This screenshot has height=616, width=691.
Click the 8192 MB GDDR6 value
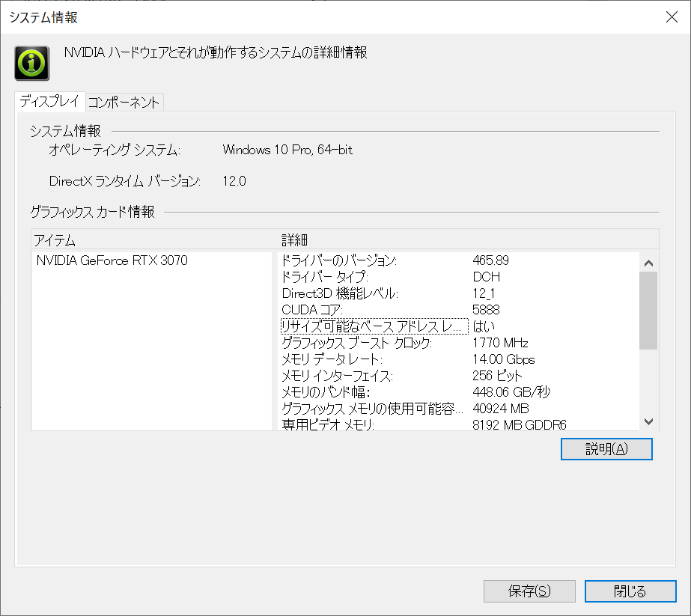pos(519,424)
